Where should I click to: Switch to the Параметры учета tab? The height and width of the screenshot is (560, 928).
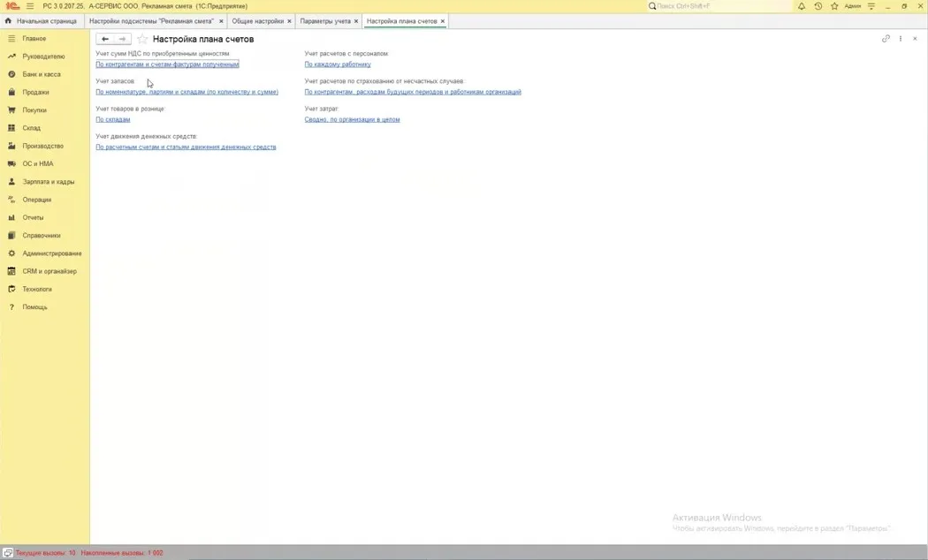point(325,20)
